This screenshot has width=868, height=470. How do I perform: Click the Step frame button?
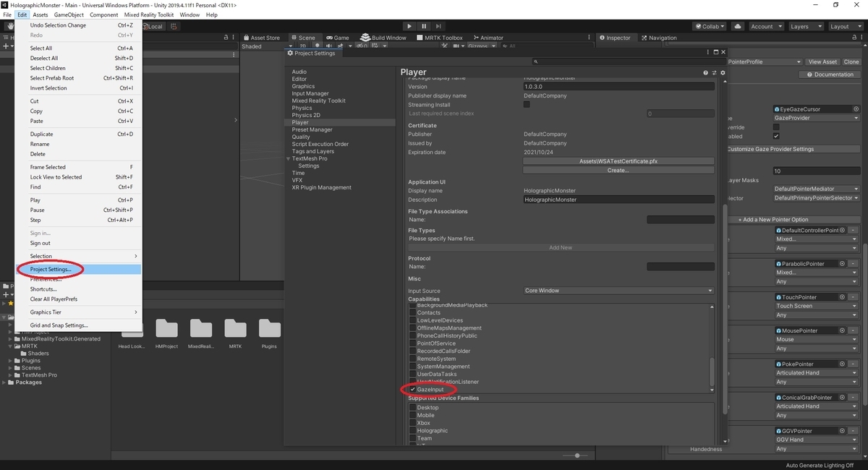click(439, 26)
